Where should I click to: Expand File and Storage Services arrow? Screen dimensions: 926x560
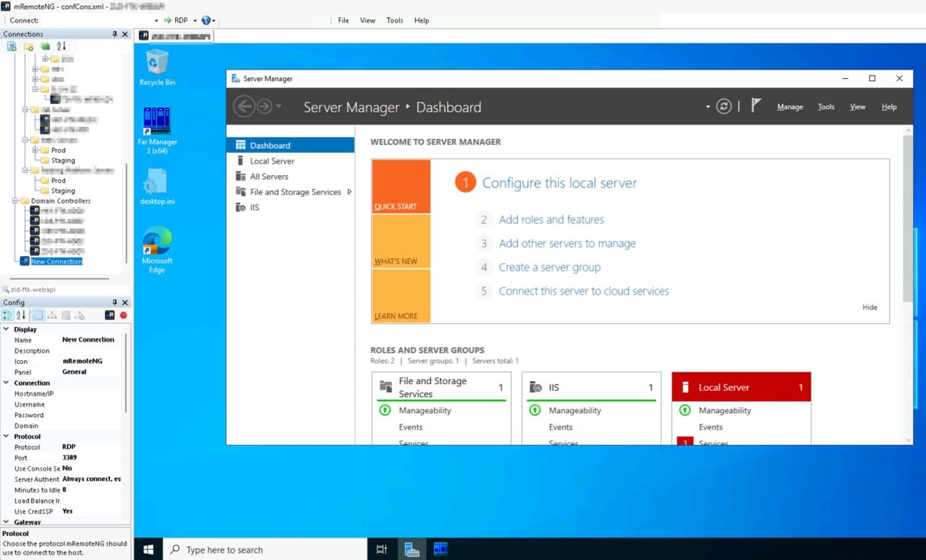(350, 192)
